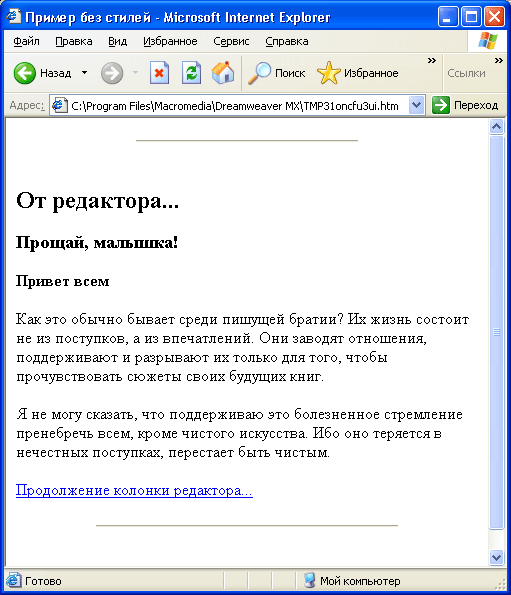
Task: Follow link Продолжение колонки редактора
Action: click(134, 490)
